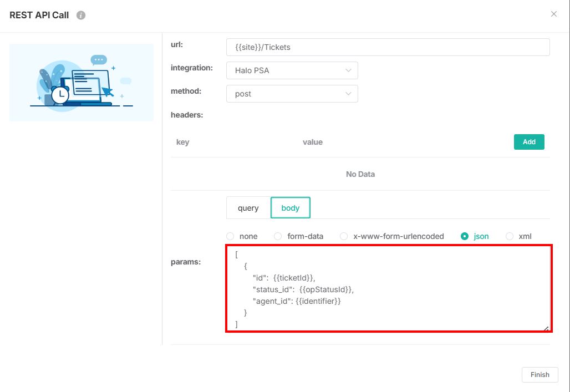Open the method dropdown chevron
Image resolution: width=570 pixels, height=392 pixels.
pos(349,94)
